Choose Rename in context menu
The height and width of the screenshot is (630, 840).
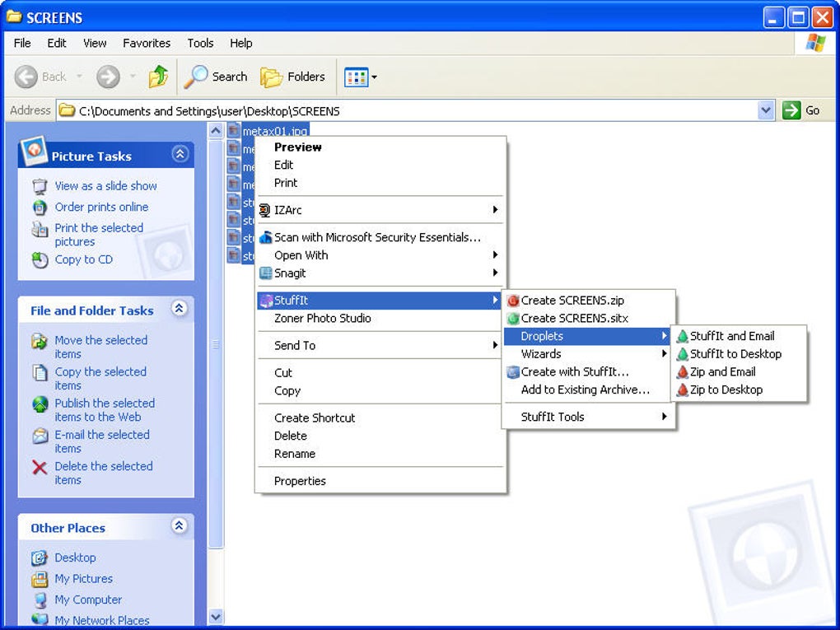point(381,454)
